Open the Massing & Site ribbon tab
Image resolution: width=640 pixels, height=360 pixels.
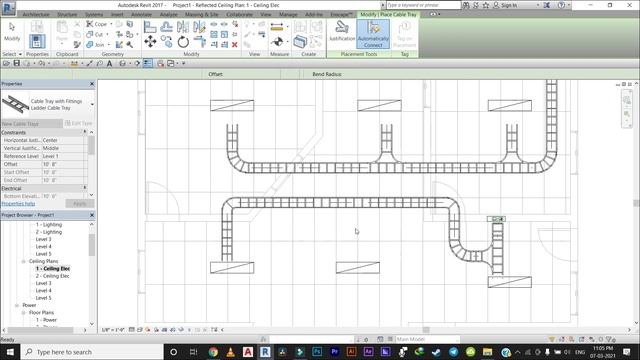pos(202,14)
